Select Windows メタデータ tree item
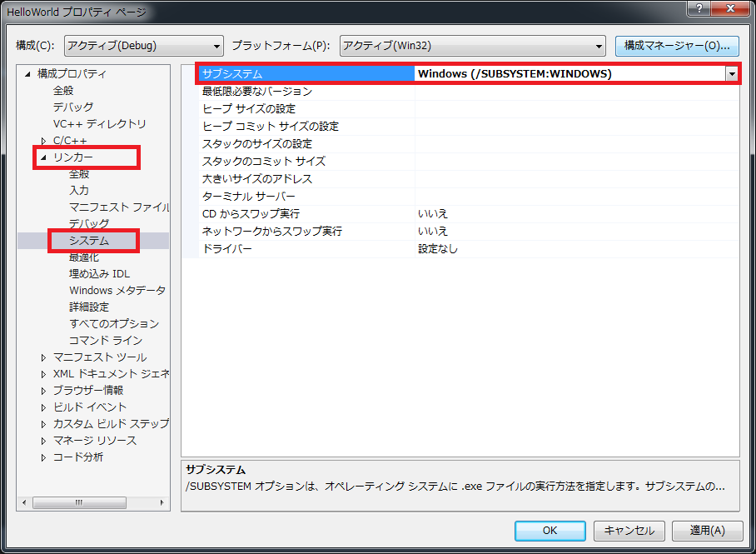756x554 pixels. (117, 291)
